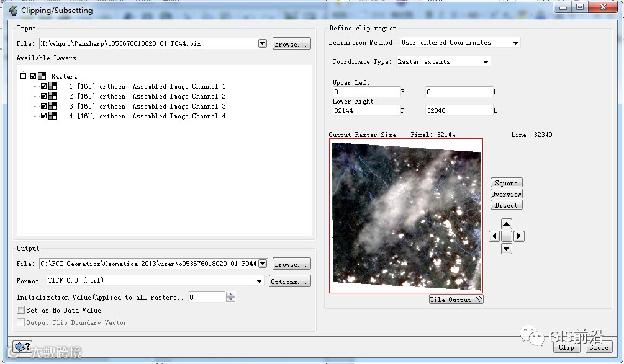Click the Bisect button
Screen dimensions: 624x364
point(506,205)
